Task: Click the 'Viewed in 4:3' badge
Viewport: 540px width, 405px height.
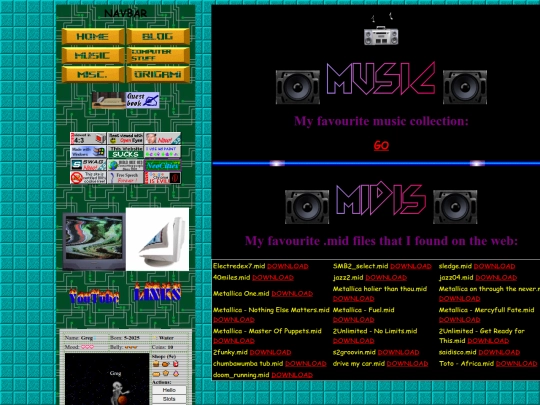Action: point(88,138)
